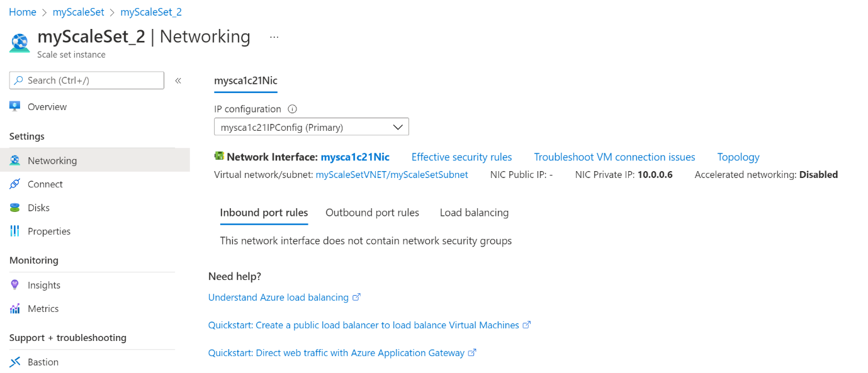Image resolution: width=868 pixels, height=373 pixels.
Task: Click the Disks stack icon
Action: 15,208
